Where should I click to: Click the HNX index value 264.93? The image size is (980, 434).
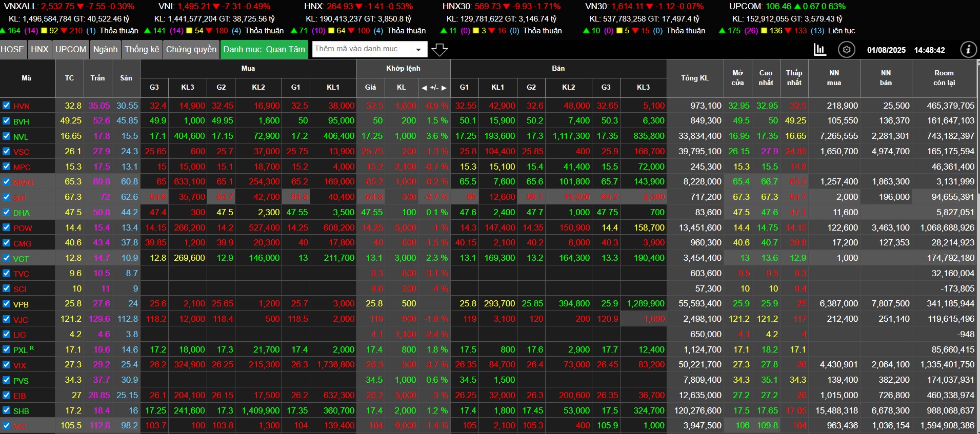tap(340, 6)
